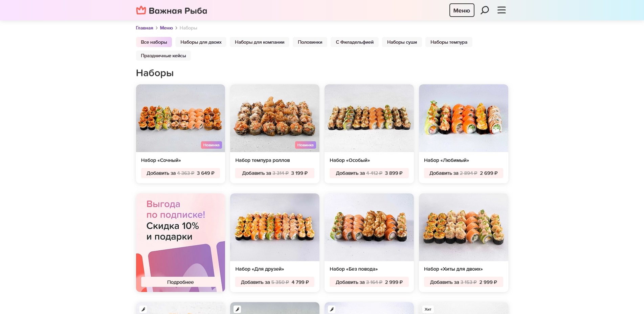Add Набор «Любимый» for 2 699 ₽

click(463, 173)
